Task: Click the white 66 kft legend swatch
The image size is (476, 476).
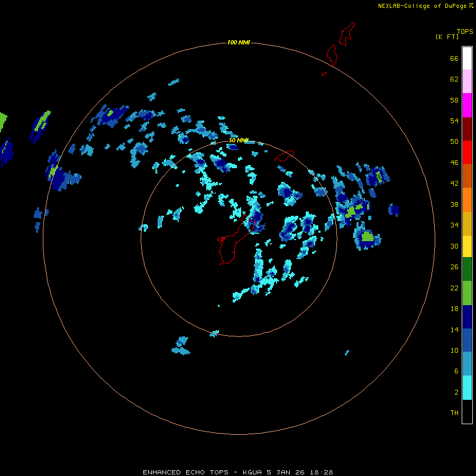Action: [x=467, y=58]
